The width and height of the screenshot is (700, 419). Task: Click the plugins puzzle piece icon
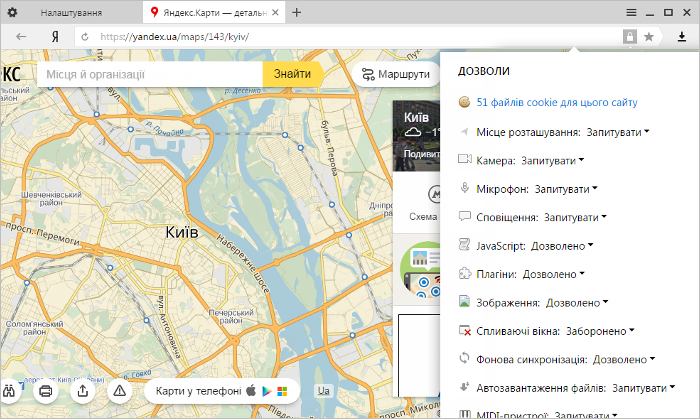coord(465,273)
